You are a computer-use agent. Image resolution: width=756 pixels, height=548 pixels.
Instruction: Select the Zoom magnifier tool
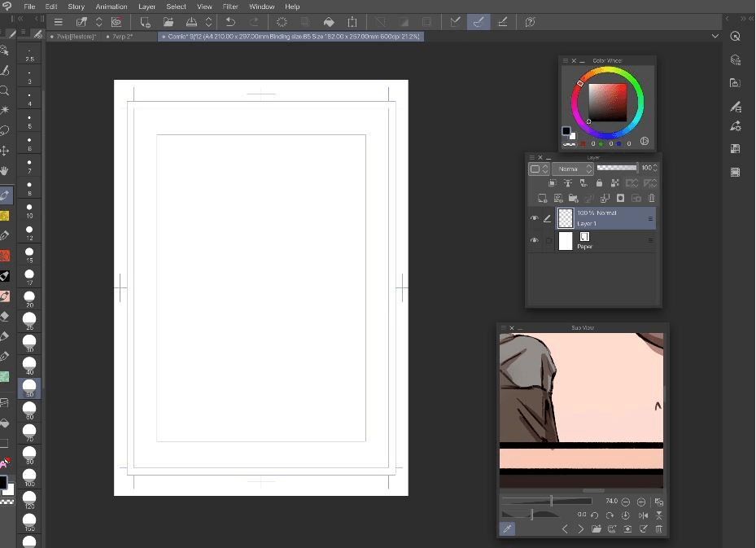[x=5, y=90]
